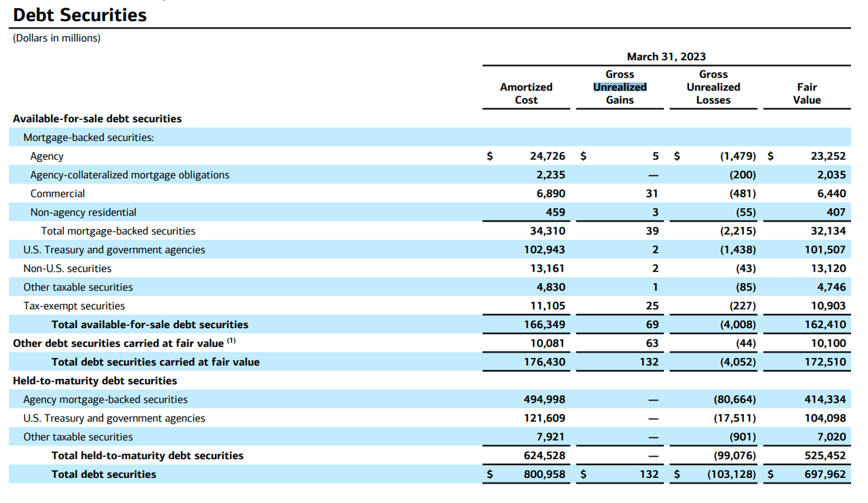Select 'Agency mortgage-backed securities' row label
Screen dimensions: 868x503
(105, 400)
